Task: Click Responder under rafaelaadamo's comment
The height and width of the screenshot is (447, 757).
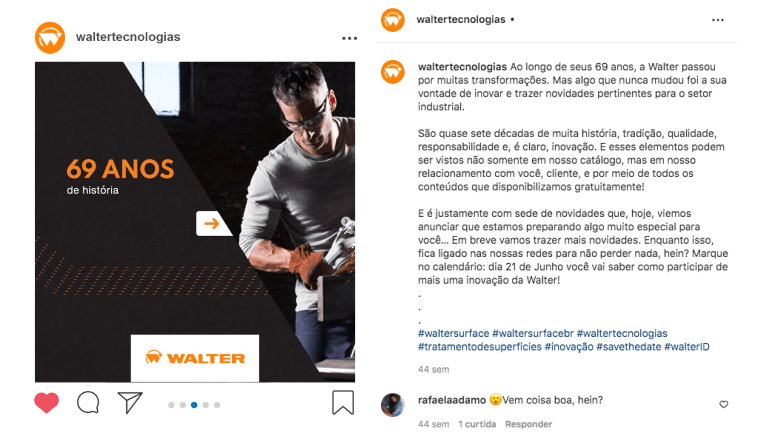Action: click(529, 424)
